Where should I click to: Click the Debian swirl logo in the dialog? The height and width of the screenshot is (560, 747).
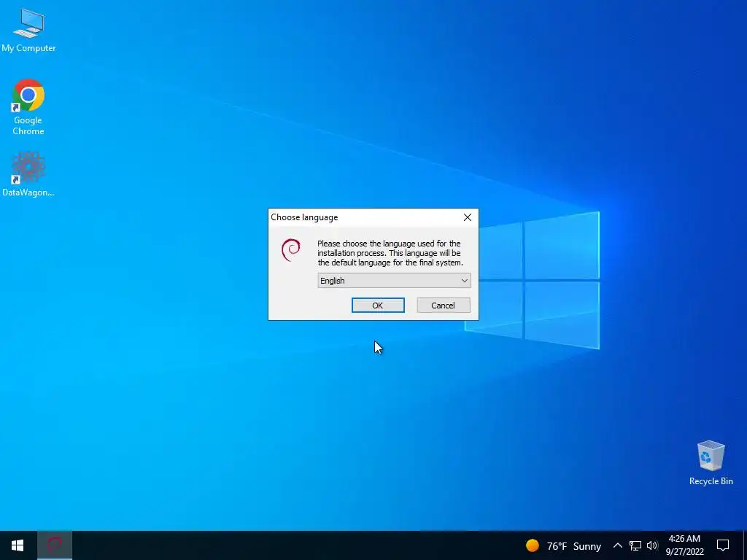tap(290, 251)
